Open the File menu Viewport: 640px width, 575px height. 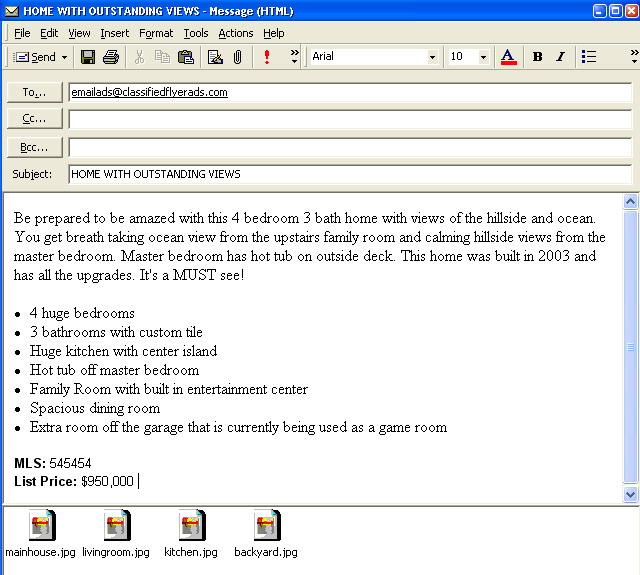22,33
